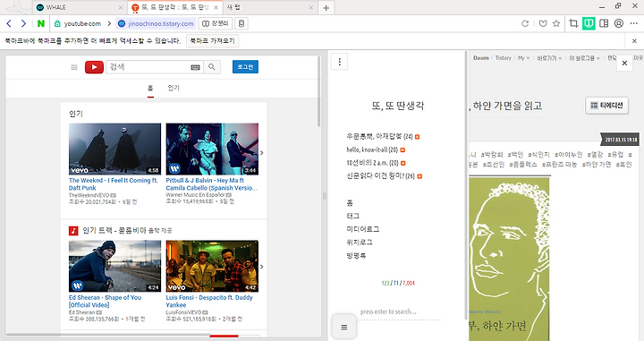This screenshot has height=341, width=644.
Task: Click the press enter to search field
Action: [400, 311]
